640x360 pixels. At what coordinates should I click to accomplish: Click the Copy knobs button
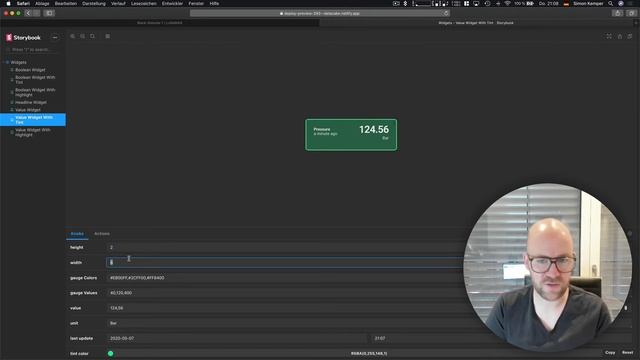coord(610,353)
